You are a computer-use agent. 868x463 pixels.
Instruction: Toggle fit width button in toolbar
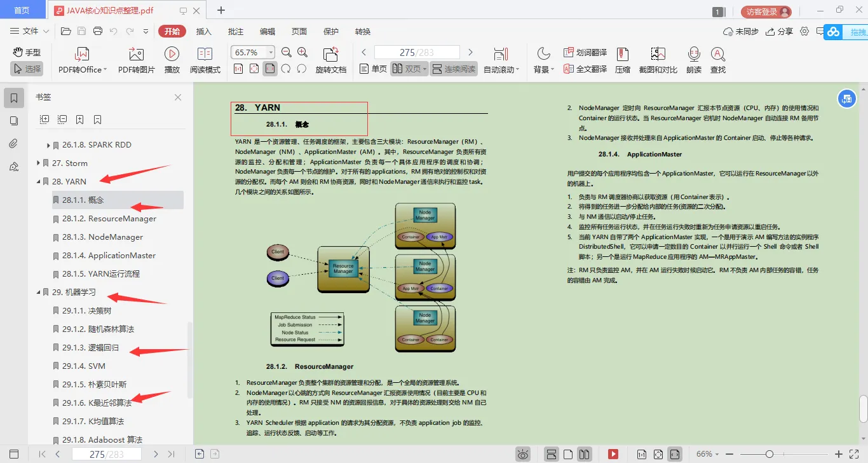pos(270,69)
